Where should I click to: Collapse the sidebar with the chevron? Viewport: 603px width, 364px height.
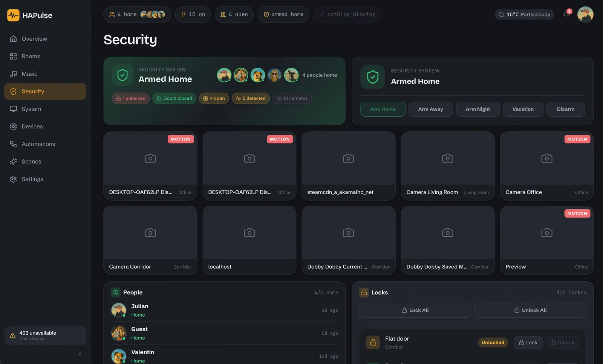click(x=80, y=354)
